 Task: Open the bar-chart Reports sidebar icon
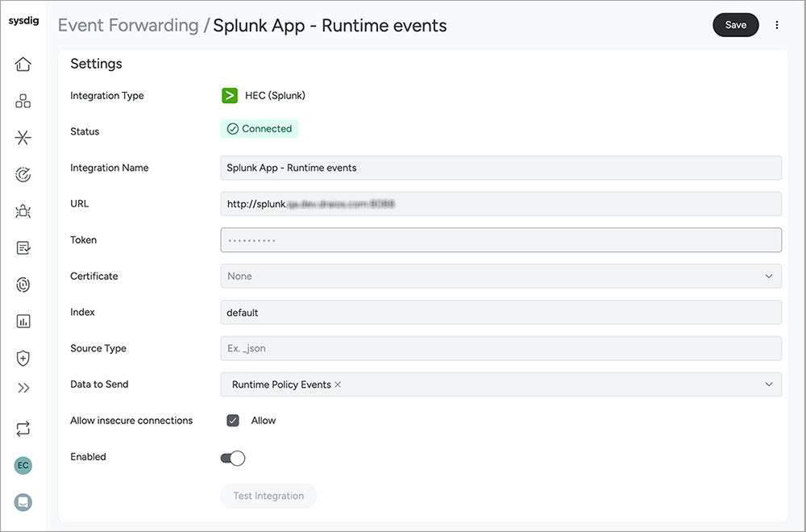(x=23, y=322)
